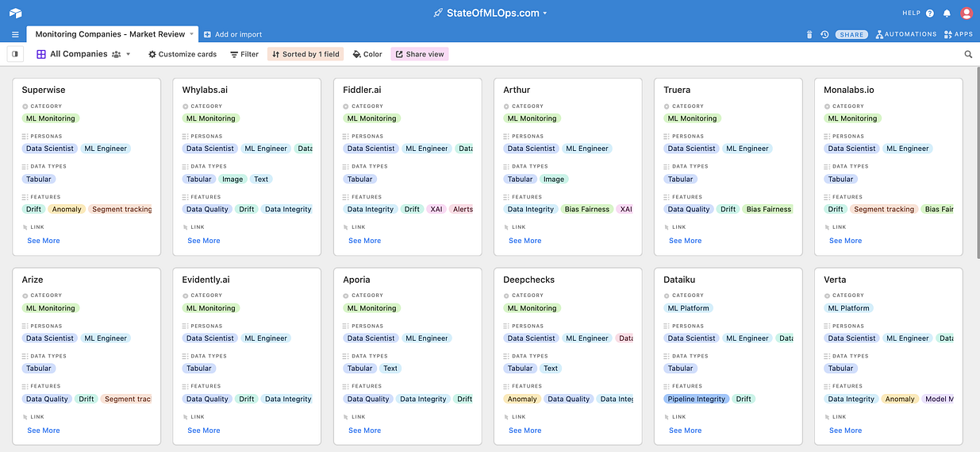Follow See More link on Whylabs.ai card
This screenshot has height=452, width=980.
204,241
